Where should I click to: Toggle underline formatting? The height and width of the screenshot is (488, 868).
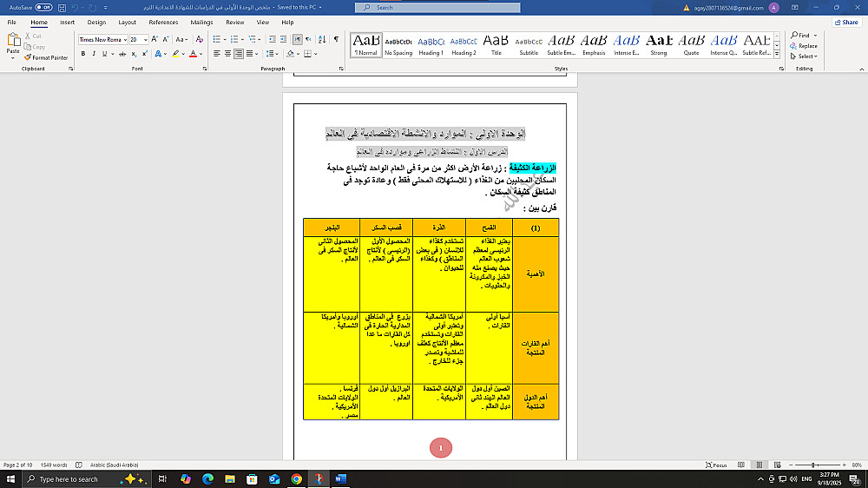coord(104,54)
